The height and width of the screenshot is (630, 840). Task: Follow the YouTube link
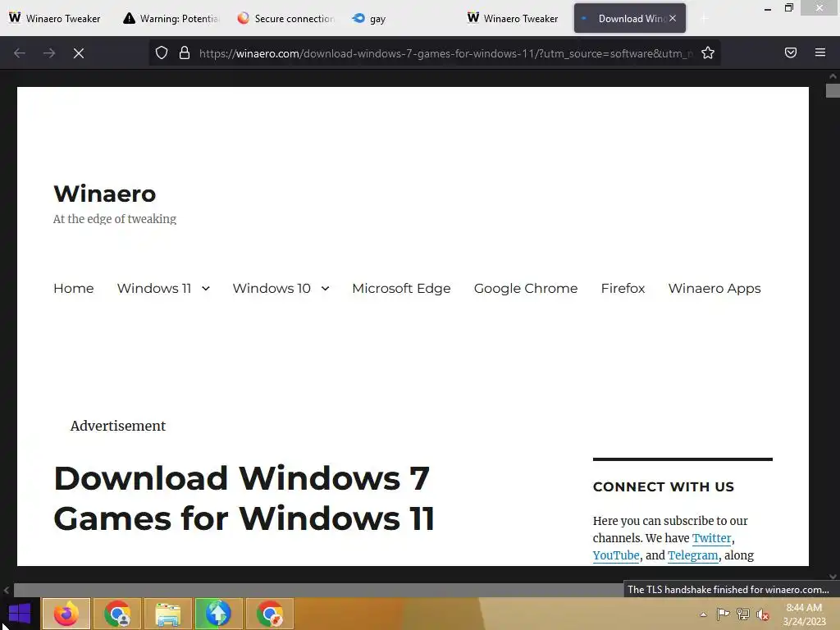point(616,555)
